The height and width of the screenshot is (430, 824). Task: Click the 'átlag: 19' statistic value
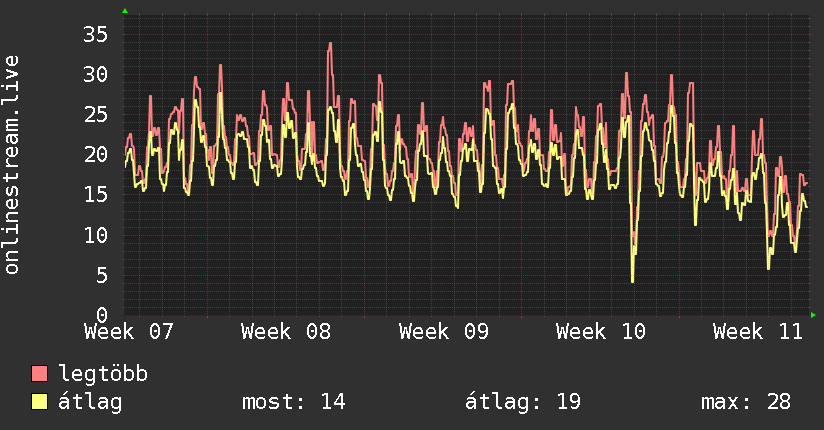[523, 402]
